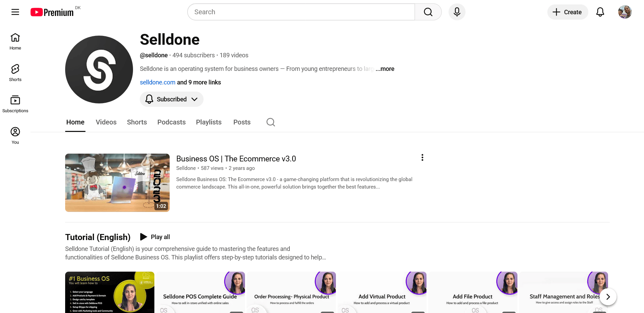Open Shorts in the sidebar
This screenshot has width=644, height=313.
pyautogui.click(x=15, y=73)
